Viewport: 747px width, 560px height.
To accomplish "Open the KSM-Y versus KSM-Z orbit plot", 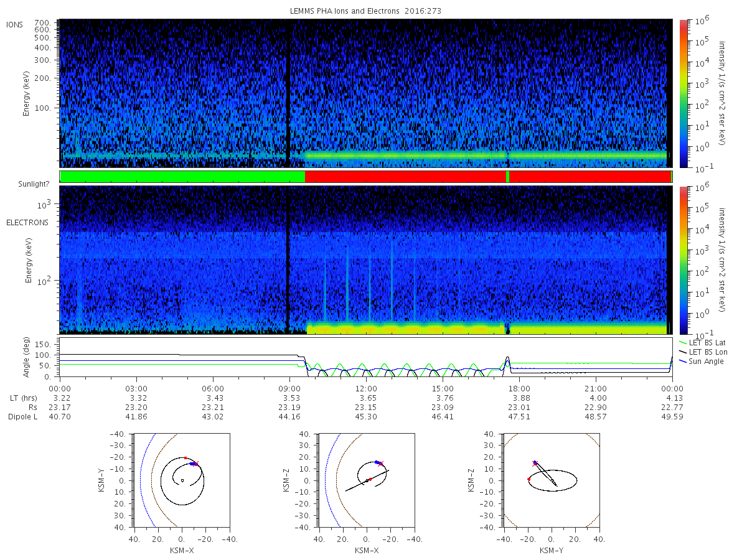I will coord(551,480).
